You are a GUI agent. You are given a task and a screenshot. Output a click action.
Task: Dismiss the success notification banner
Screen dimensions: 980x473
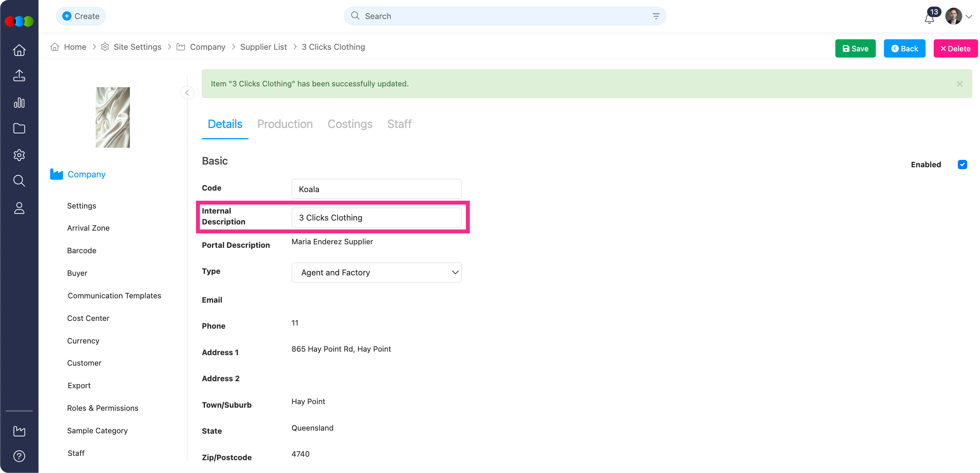pyautogui.click(x=959, y=84)
